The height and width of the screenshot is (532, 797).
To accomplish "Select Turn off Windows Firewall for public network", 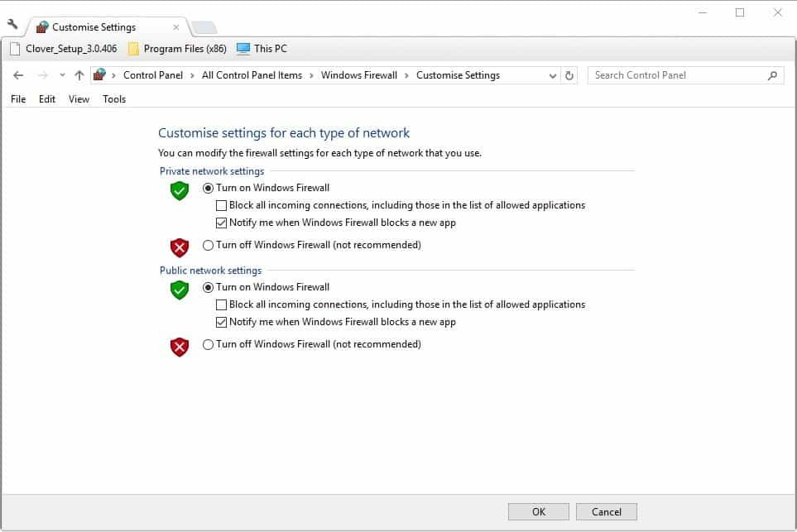I will point(208,344).
